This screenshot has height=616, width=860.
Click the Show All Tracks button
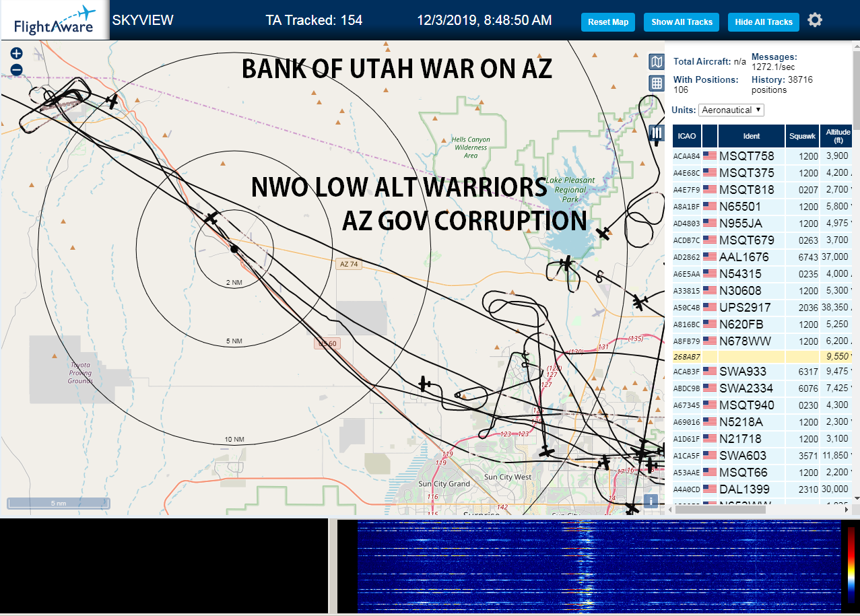[682, 22]
